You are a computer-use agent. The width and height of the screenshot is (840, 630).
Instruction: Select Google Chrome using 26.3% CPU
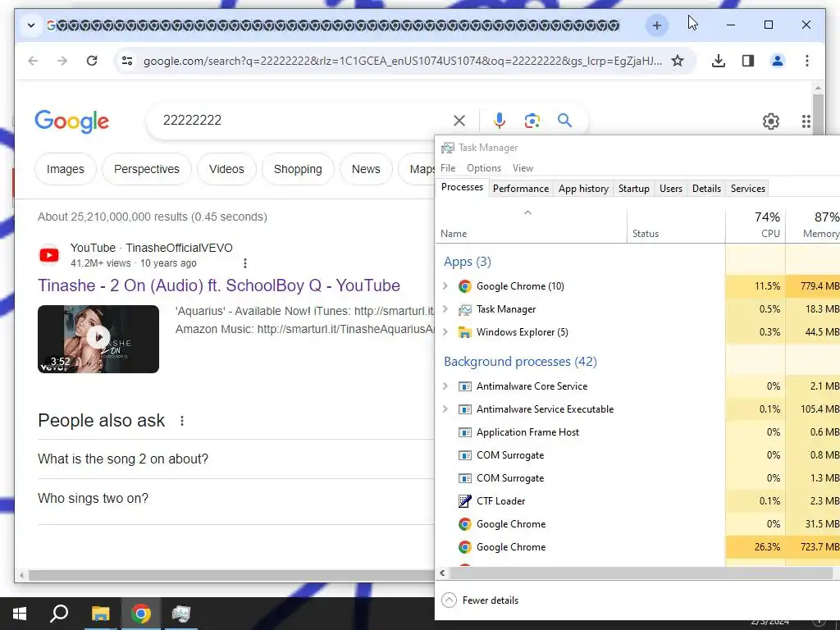pos(637,547)
